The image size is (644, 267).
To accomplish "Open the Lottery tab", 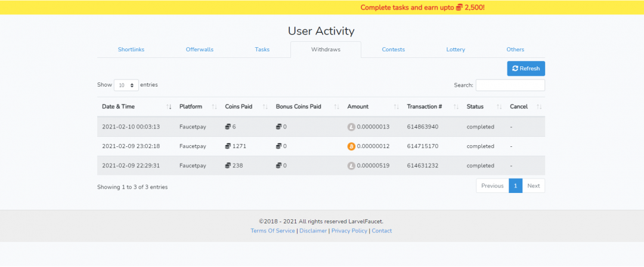I will click(x=456, y=50).
